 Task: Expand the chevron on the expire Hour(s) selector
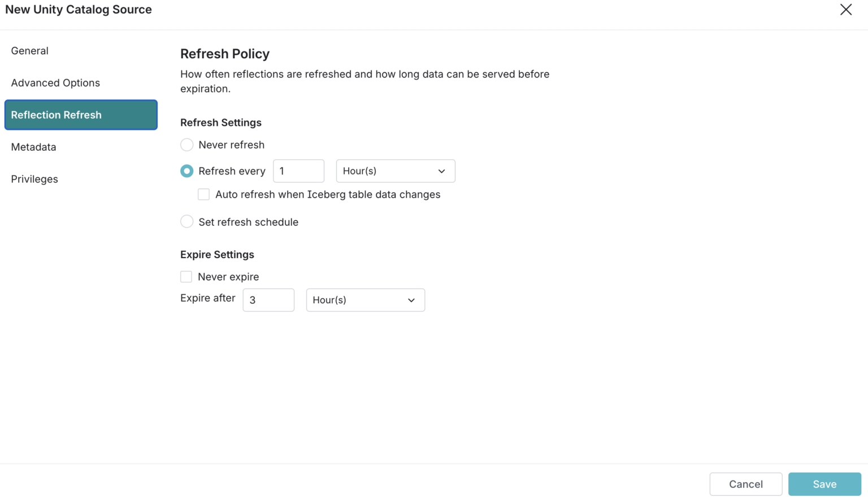pyautogui.click(x=411, y=300)
